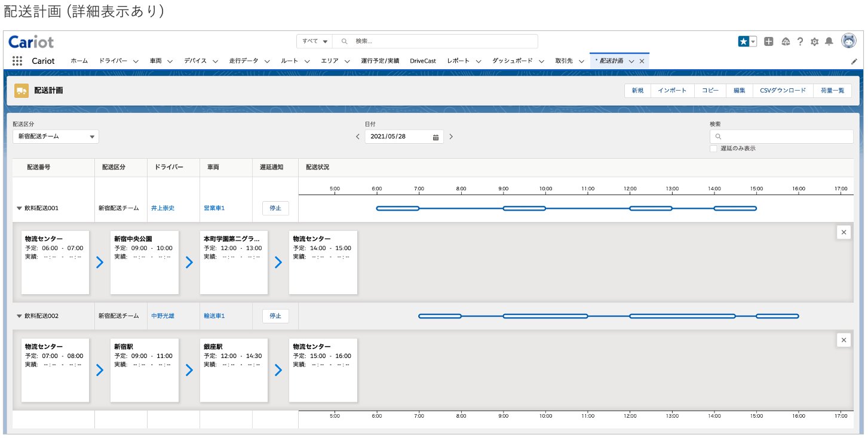
Task: Open the DriveCast tab
Action: 423,61
